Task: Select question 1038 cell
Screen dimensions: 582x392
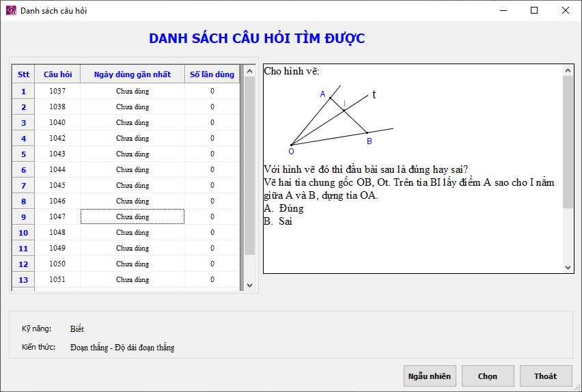Action: [57, 107]
